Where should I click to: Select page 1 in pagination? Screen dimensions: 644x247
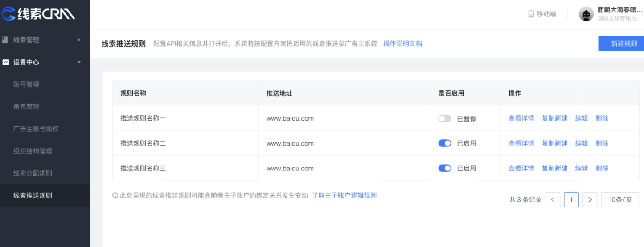pos(571,200)
